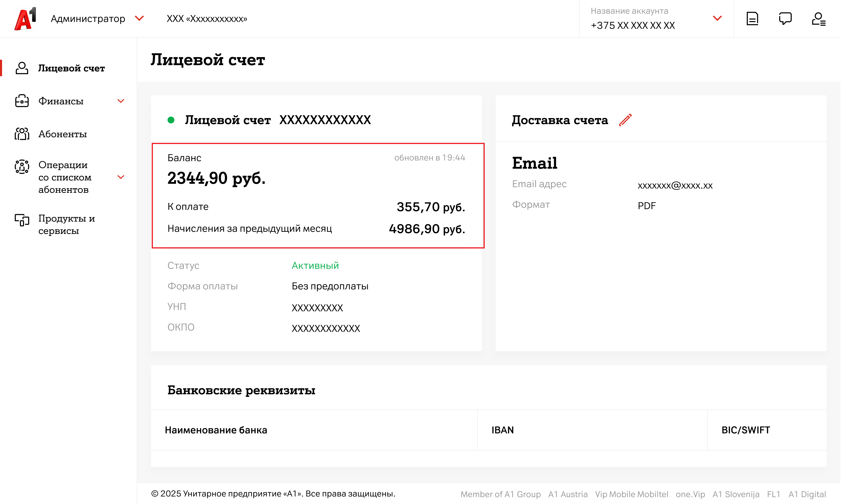This screenshot has width=841, height=504.
Task: Expand the Финансы submenu chevron
Action: [121, 101]
